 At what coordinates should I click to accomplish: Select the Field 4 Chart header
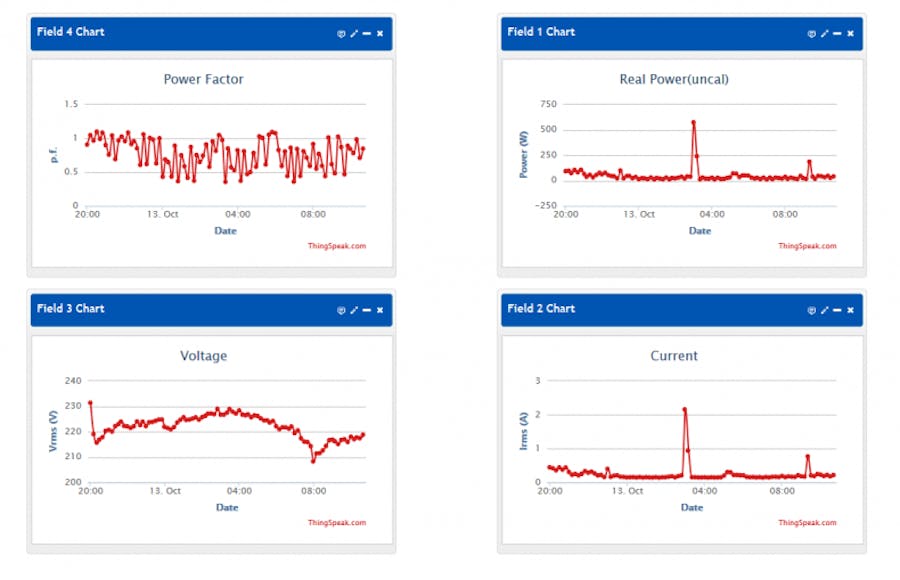click(x=71, y=32)
